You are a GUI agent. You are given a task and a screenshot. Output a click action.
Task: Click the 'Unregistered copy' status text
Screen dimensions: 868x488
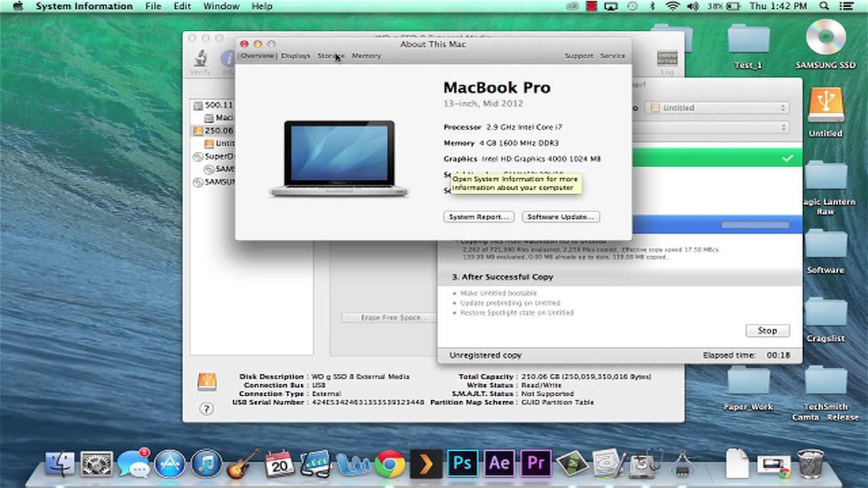(x=485, y=355)
